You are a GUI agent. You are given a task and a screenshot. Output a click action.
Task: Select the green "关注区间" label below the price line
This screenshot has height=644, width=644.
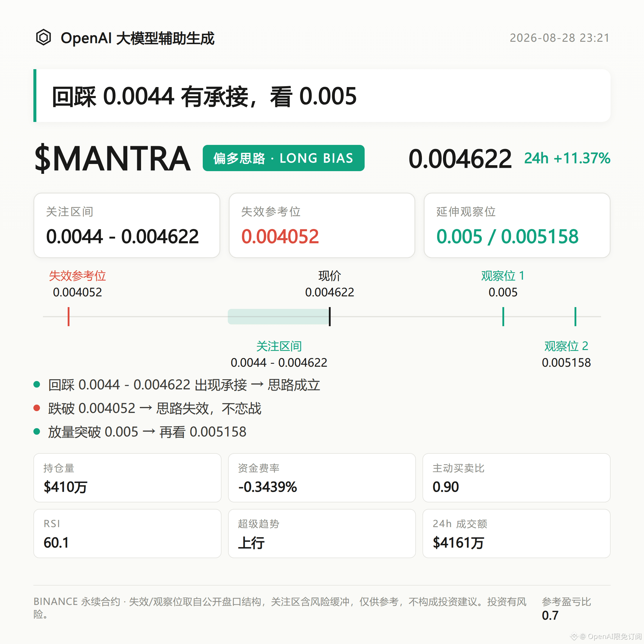279,346
